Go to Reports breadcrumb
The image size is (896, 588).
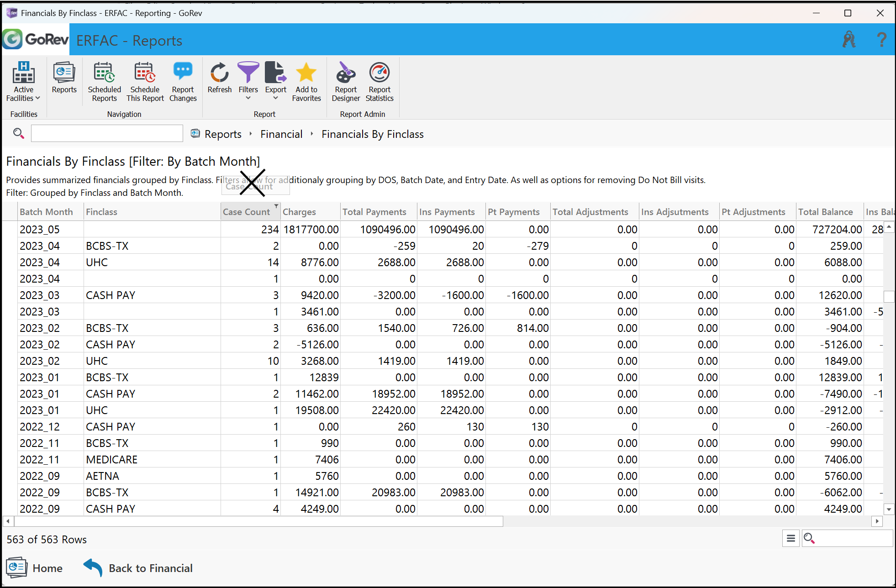(223, 134)
